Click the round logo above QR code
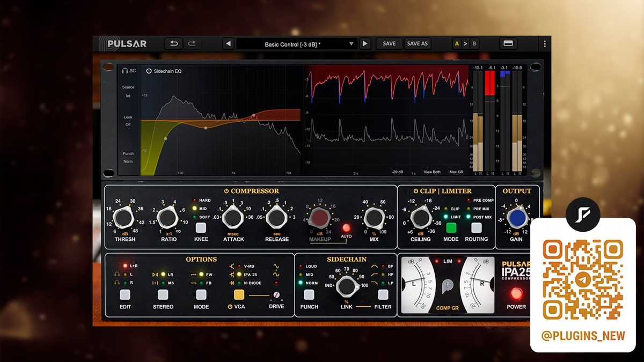 point(583,214)
